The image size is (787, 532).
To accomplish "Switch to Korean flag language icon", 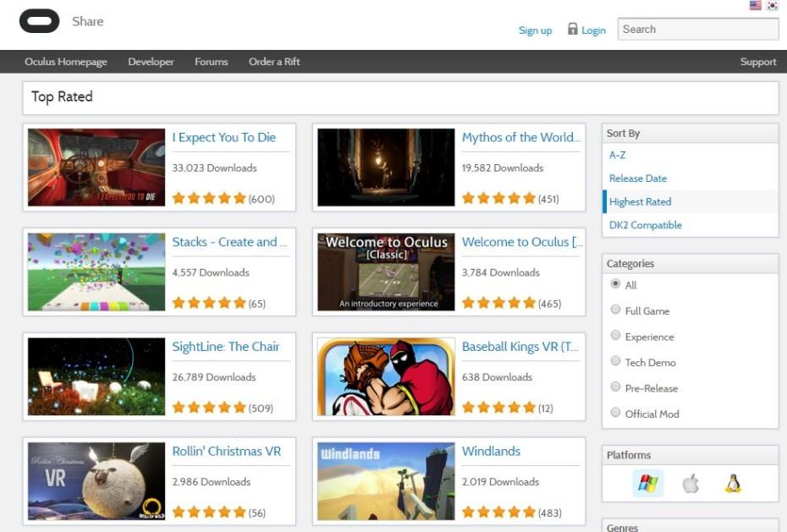I will [772, 6].
